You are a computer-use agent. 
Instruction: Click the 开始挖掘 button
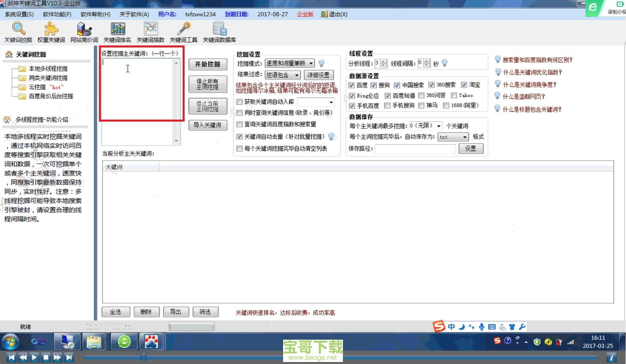pyautogui.click(x=208, y=64)
